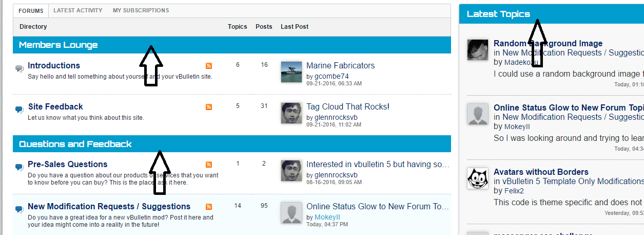View MokeyII profile in the forum list
644x235 pixels.
point(327,217)
